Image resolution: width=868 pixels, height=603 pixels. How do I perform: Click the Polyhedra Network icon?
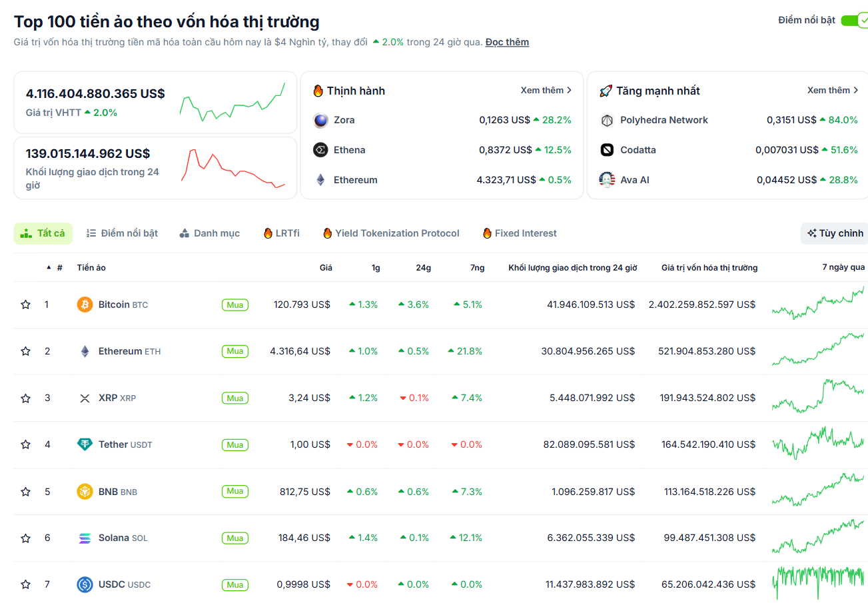point(607,120)
